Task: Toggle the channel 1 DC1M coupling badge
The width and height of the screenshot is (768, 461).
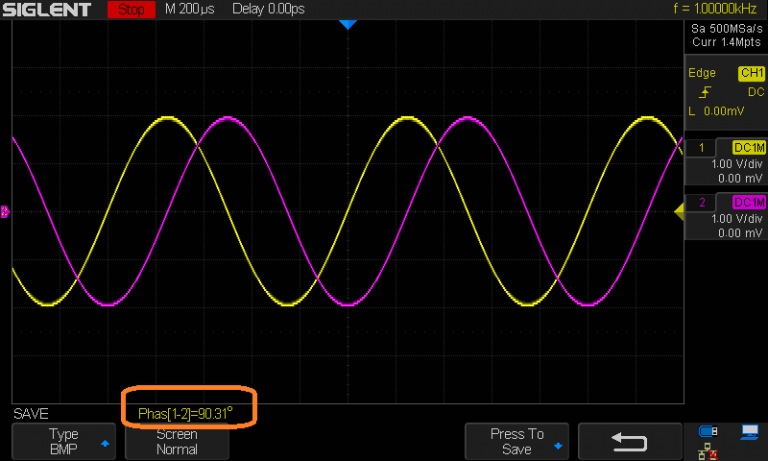Action: coord(749,147)
